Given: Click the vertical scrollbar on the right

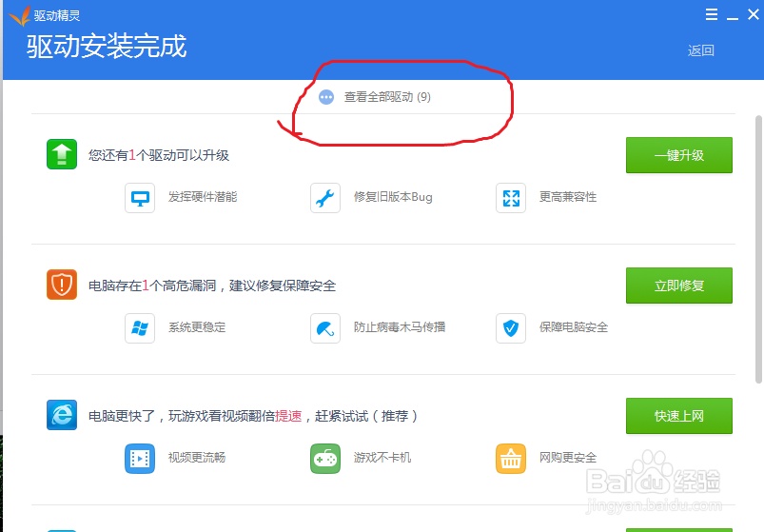Looking at the screenshot, I should pos(758,249).
